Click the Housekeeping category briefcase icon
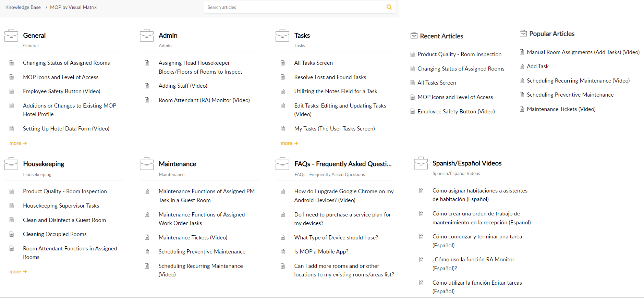644x298 pixels. pyautogui.click(x=11, y=164)
